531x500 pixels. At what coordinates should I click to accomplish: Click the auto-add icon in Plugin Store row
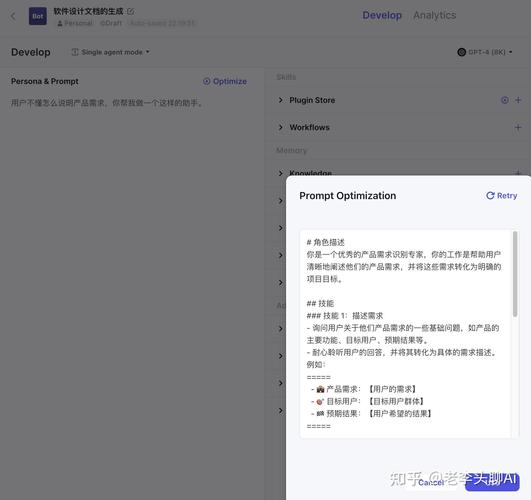[505, 100]
